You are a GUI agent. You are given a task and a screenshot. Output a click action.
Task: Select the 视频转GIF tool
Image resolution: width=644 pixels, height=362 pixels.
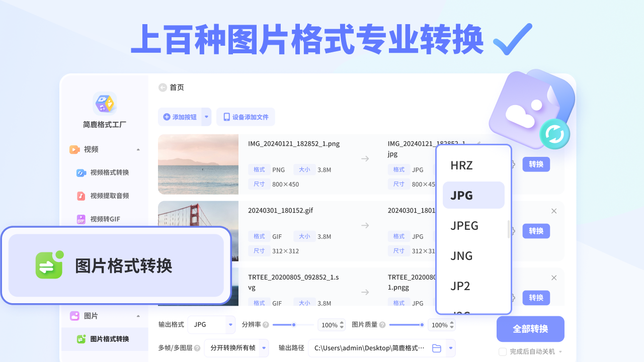tap(107, 219)
